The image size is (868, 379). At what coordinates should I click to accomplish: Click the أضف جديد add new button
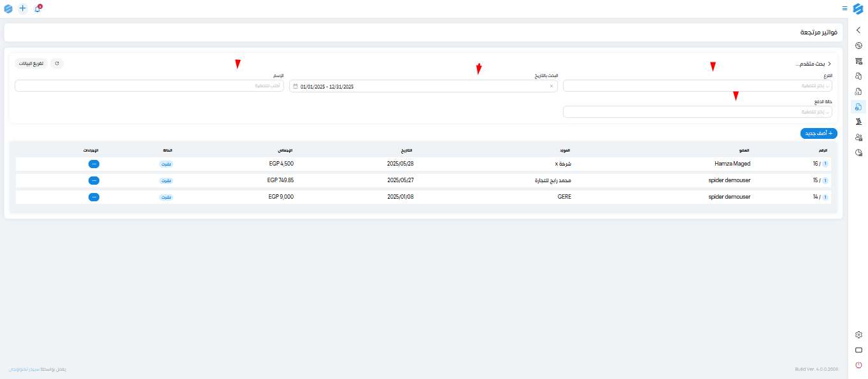(x=819, y=133)
